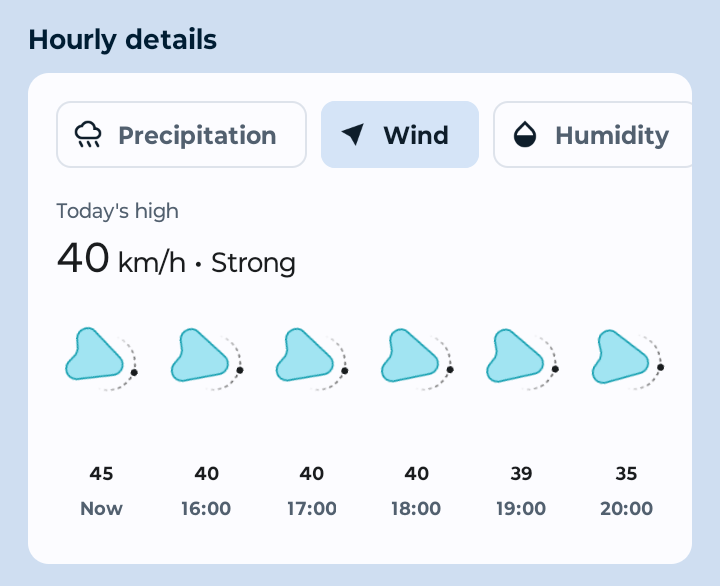Viewport: 720px width, 586px height.
Task: Select the Now hourly label
Action: point(101,508)
